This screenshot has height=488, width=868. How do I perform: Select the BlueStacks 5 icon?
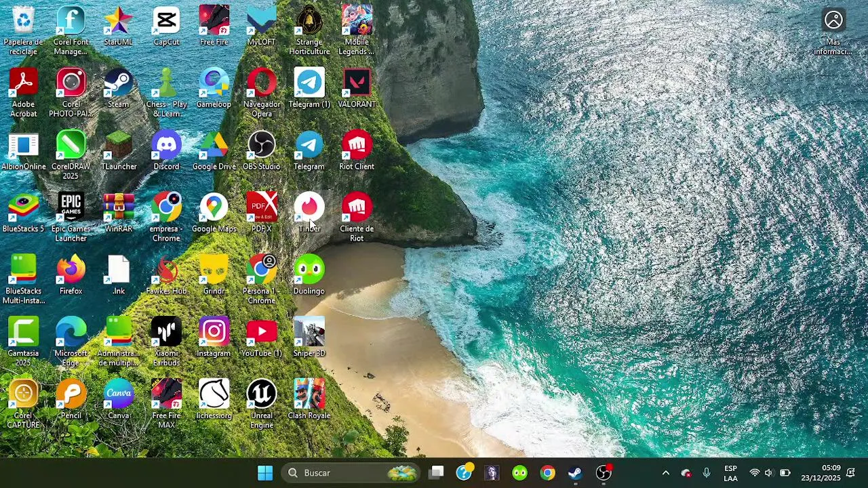tap(24, 213)
